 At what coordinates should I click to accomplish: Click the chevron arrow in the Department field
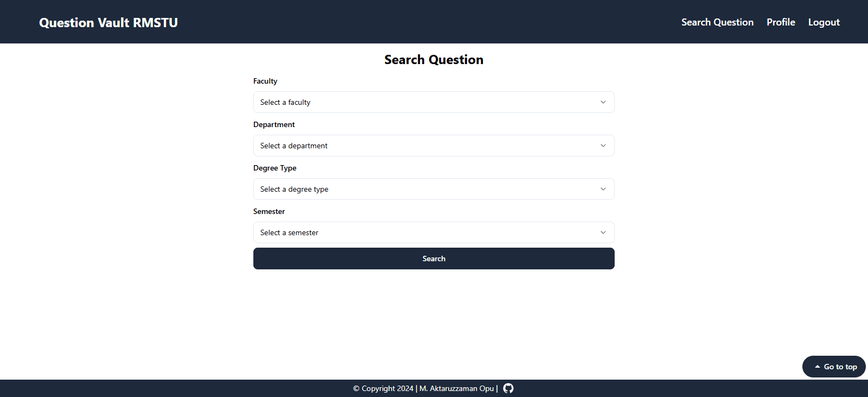tap(603, 146)
